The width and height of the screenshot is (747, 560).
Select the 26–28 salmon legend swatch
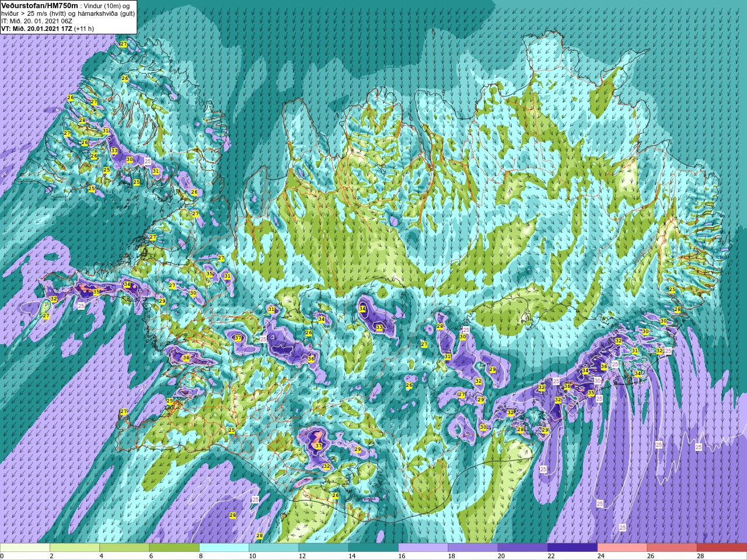[x=672, y=548]
